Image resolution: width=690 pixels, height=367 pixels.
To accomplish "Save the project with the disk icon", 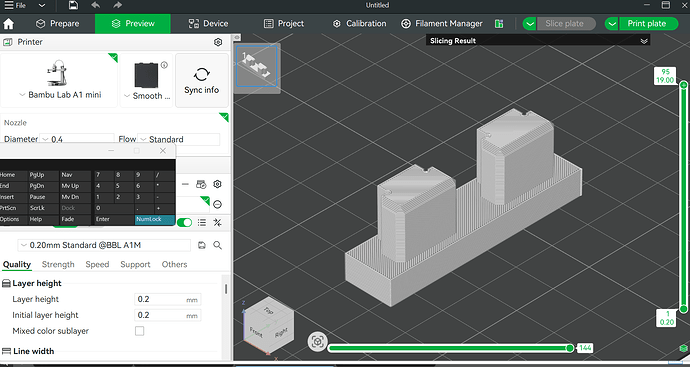I will (73, 5).
